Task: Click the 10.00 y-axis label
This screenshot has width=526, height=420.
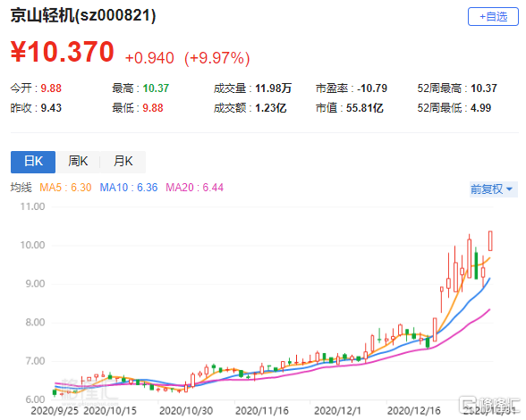Action: click(x=32, y=245)
